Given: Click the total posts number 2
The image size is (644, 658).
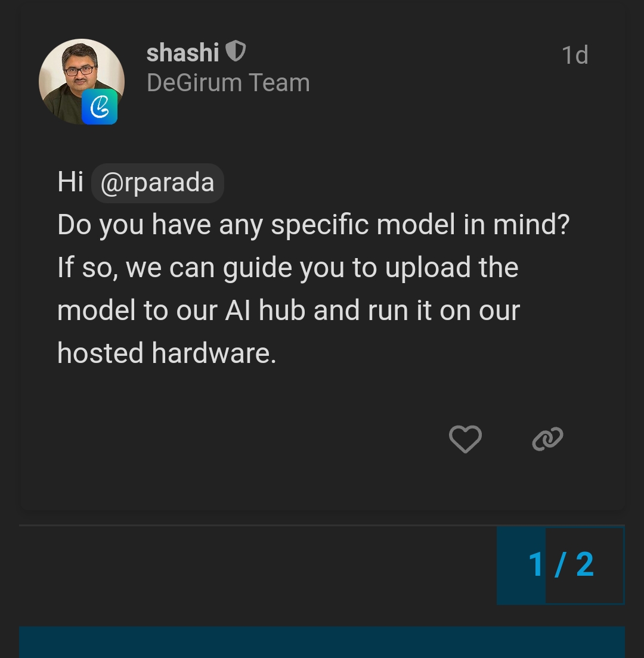Looking at the screenshot, I should 585,564.
